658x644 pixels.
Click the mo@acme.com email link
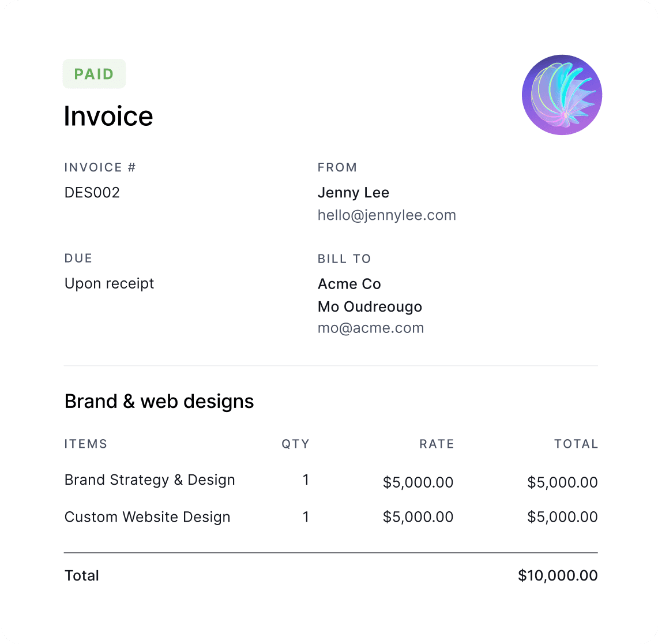click(370, 328)
